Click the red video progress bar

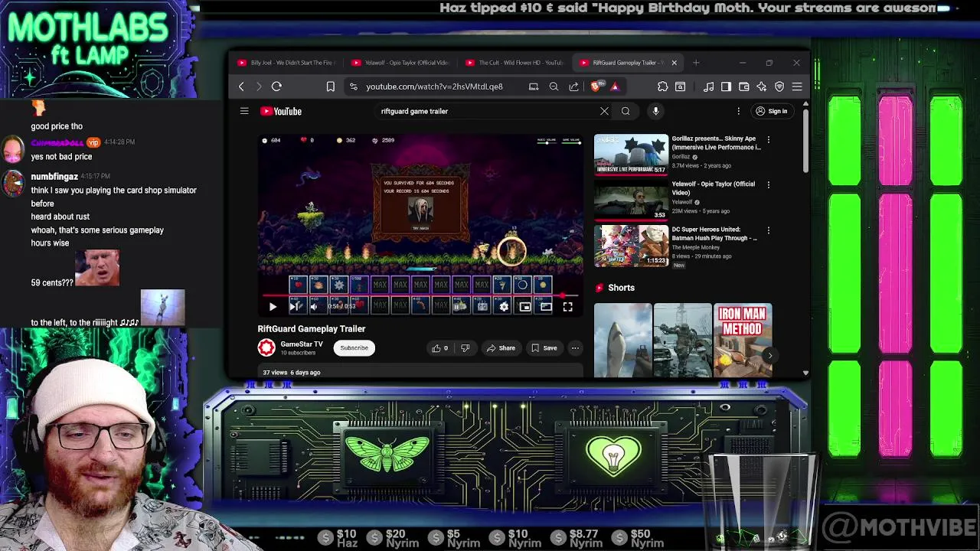[x=420, y=295]
